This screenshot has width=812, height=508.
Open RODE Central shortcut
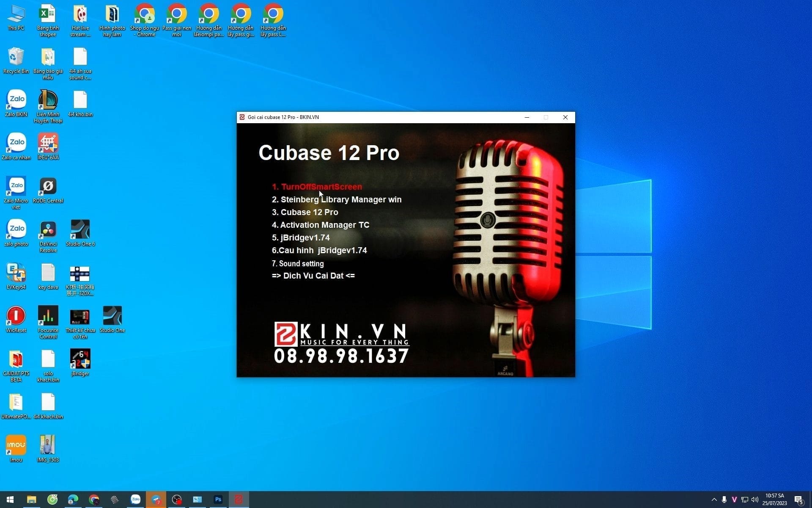48,190
